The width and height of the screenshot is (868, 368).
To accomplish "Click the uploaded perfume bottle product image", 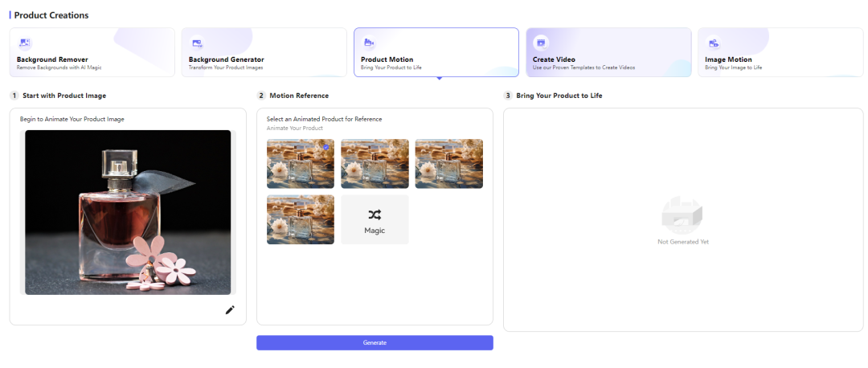I will (128, 212).
